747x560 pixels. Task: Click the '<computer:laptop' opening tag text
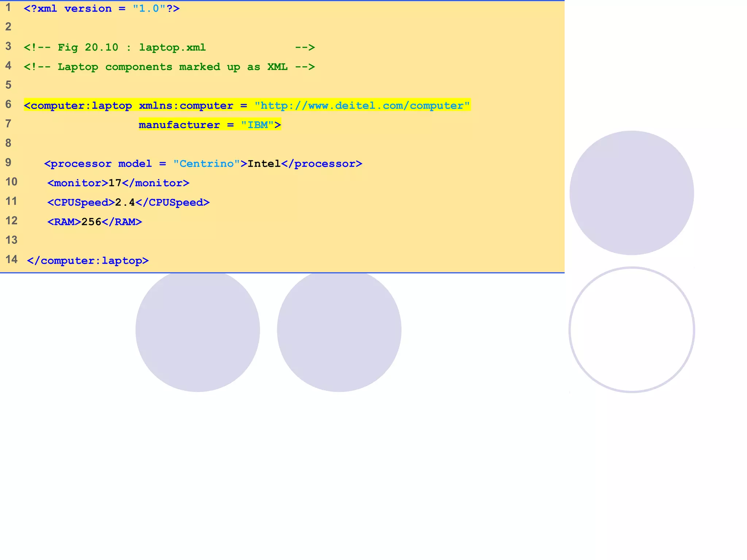78,106
